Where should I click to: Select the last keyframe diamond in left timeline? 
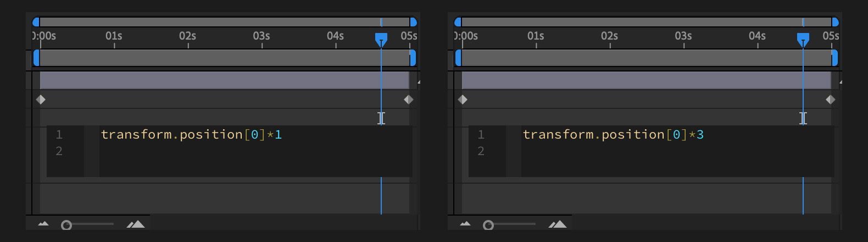(x=408, y=100)
